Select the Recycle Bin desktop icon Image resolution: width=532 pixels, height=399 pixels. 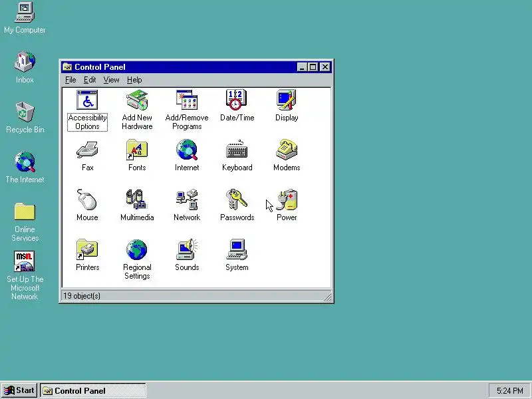(25, 112)
